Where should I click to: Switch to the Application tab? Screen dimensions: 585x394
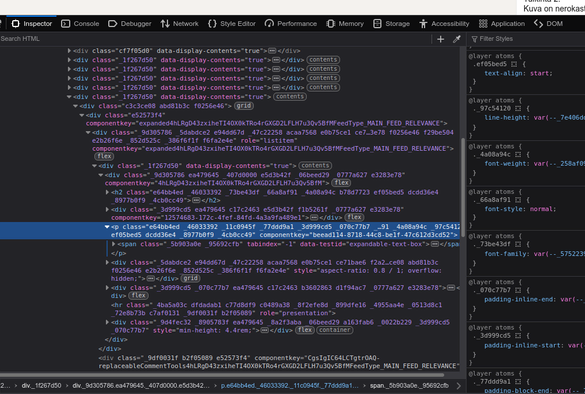[x=502, y=24]
